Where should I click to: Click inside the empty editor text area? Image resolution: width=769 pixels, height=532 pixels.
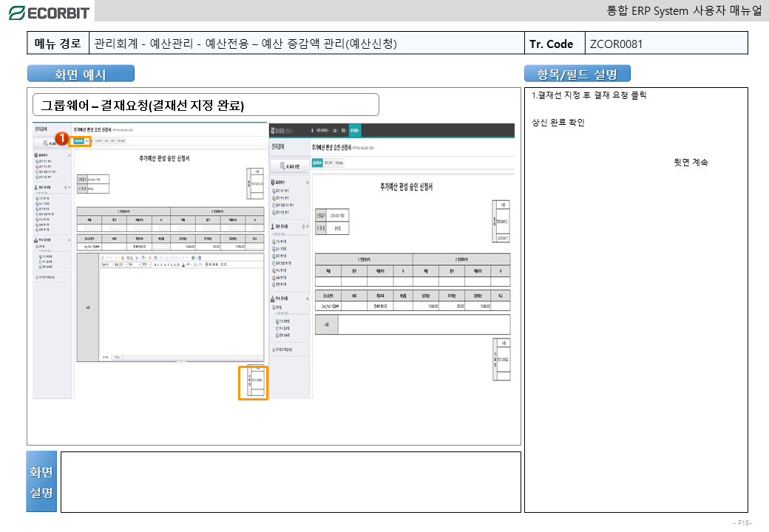[177, 310]
